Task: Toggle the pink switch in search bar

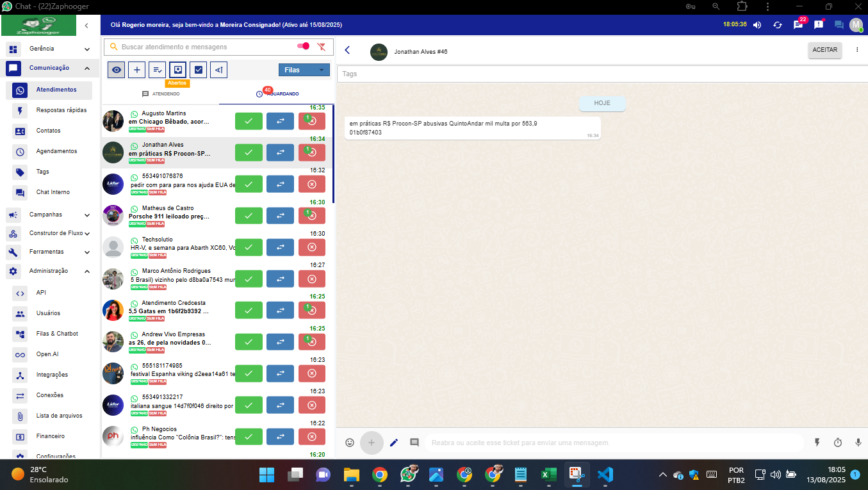Action: coord(303,46)
